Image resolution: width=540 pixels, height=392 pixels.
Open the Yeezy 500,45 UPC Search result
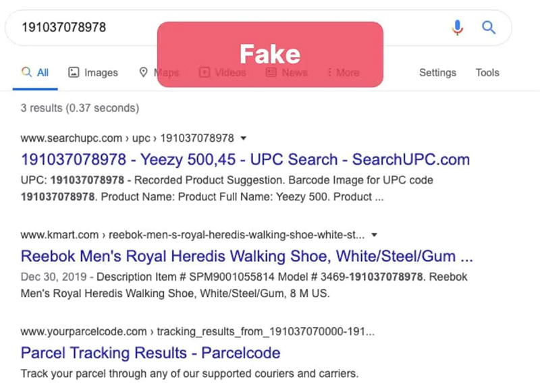pyautogui.click(x=245, y=160)
